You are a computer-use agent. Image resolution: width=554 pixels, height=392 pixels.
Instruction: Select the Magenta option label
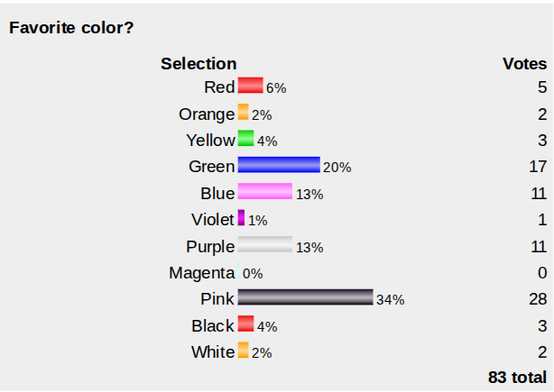[x=201, y=272]
